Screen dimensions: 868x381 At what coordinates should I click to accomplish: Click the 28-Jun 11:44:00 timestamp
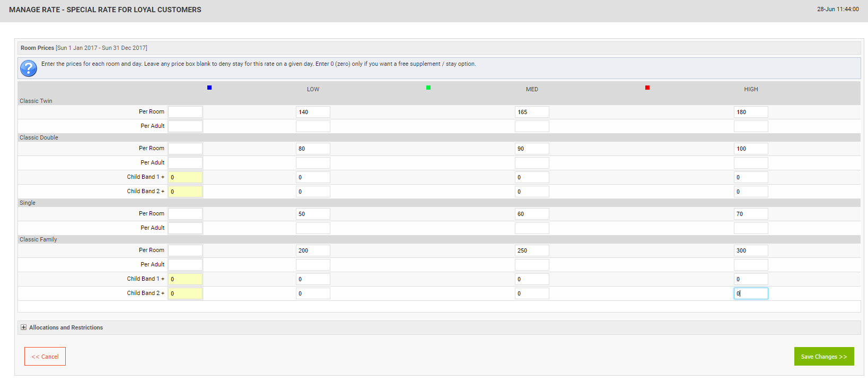[838, 9]
